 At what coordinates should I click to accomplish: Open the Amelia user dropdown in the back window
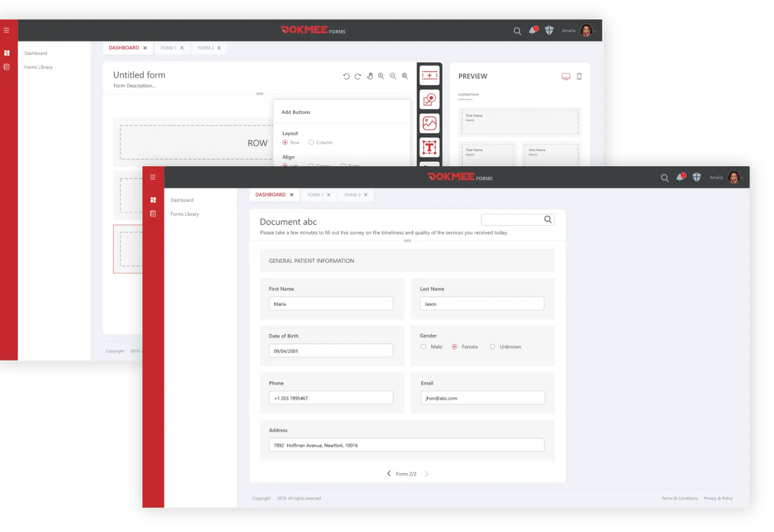coord(595,31)
